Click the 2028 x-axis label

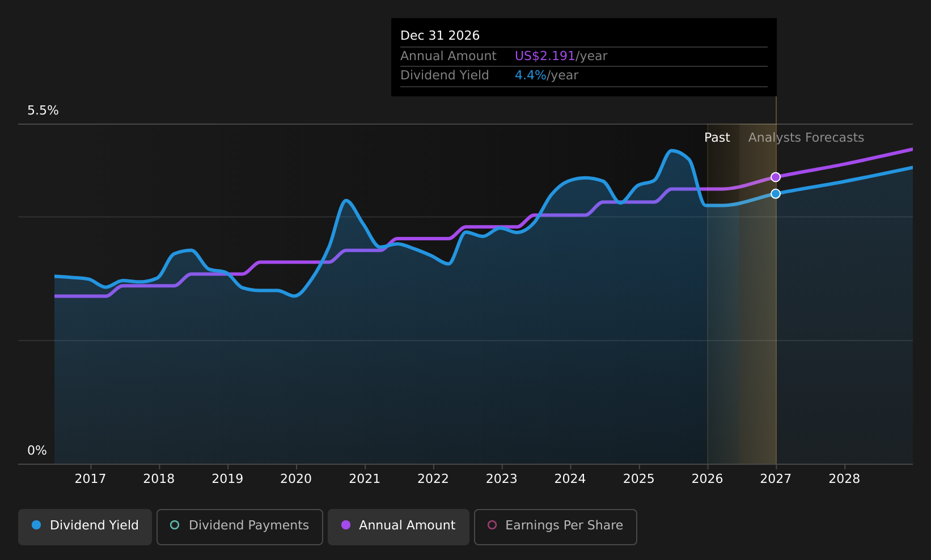844,479
